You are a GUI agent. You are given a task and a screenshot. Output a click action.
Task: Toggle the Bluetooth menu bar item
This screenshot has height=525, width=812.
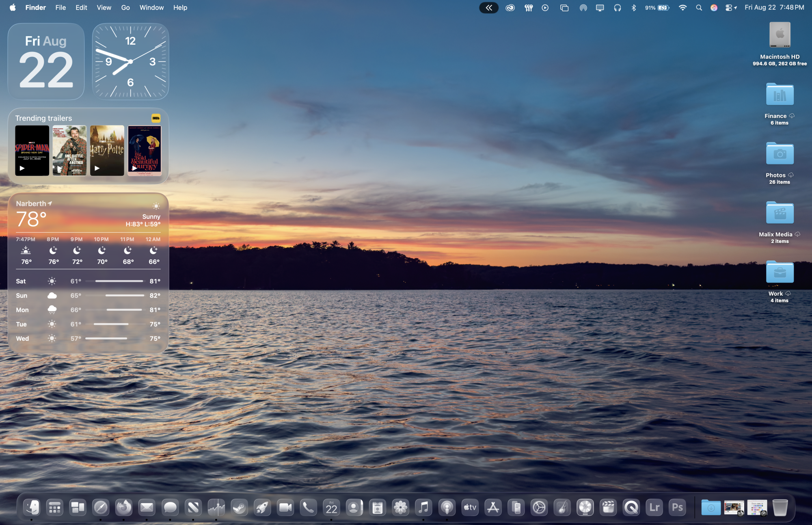[x=633, y=8]
